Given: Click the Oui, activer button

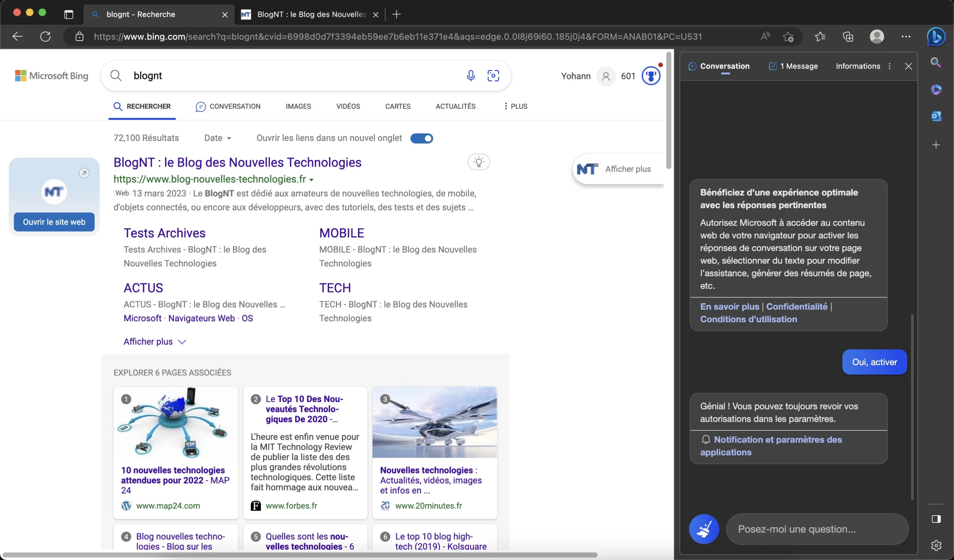Looking at the screenshot, I should click(874, 362).
